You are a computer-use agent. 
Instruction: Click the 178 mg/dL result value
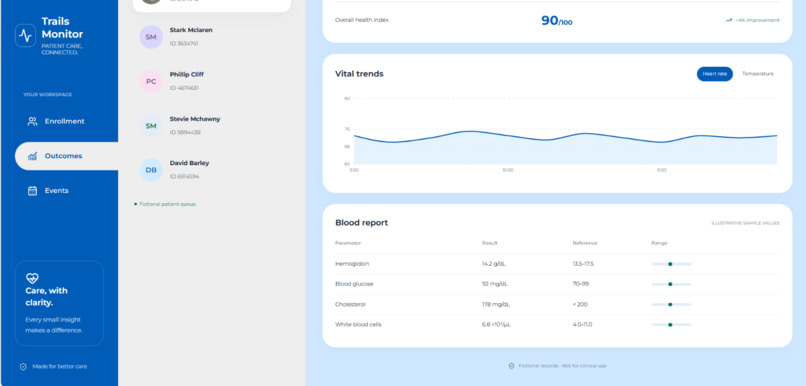click(x=496, y=304)
